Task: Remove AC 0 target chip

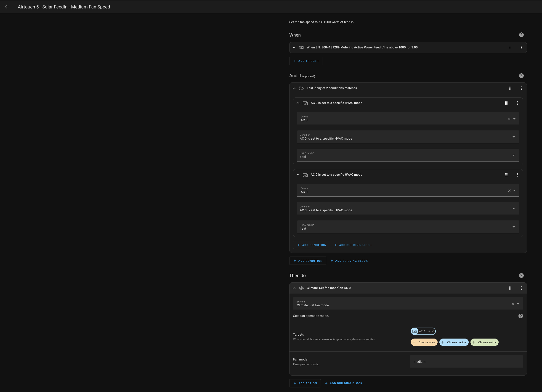Action: click(x=432, y=331)
